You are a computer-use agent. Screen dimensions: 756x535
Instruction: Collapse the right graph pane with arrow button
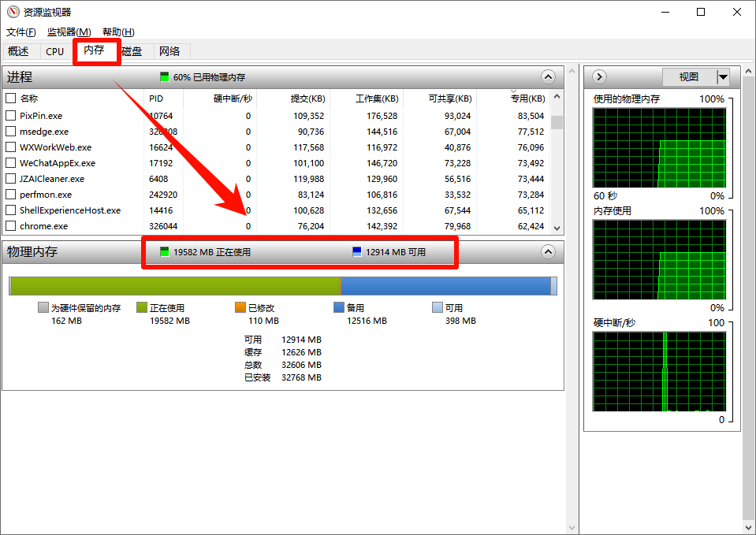[599, 76]
